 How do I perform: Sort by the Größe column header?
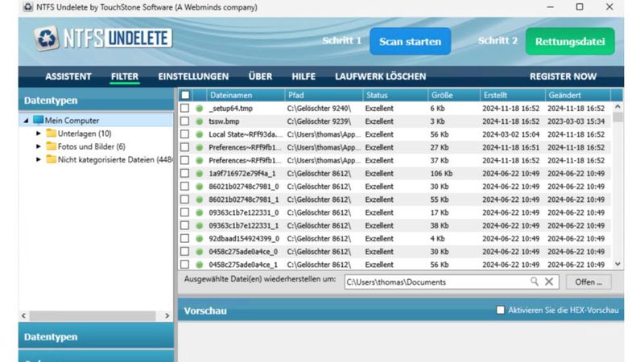tap(454, 95)
